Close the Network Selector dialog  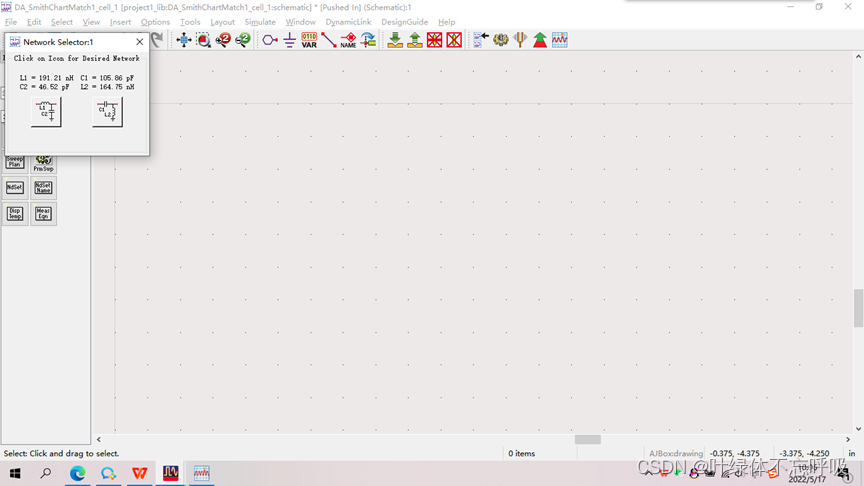(x=139, y=42)
